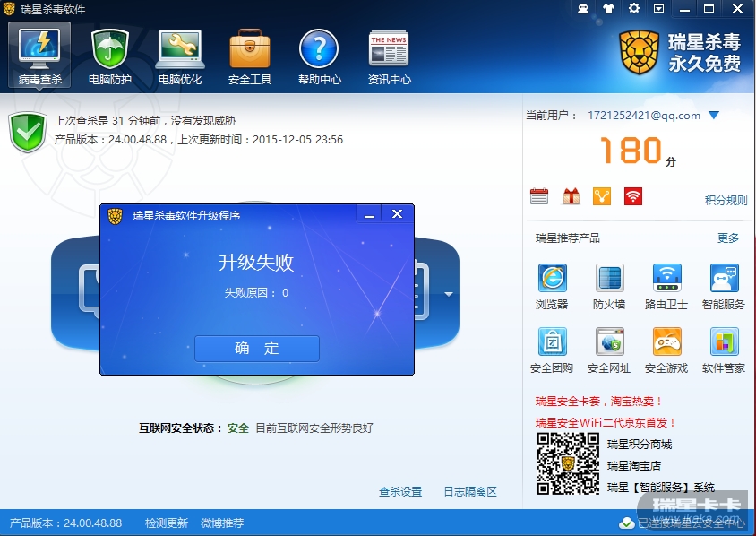The height and width of the screenshot is (536, 756).
Task: Open 日志隔离区 log quarantine
Action: tap(470, 491)
